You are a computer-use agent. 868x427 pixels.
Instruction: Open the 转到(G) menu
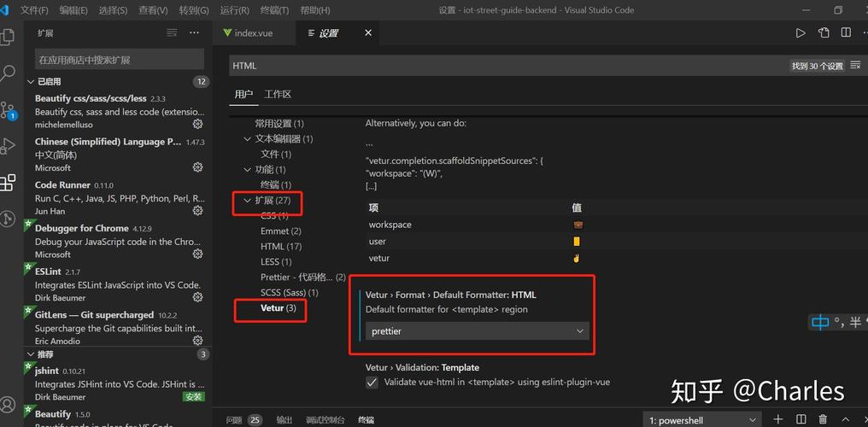point(194,10)
